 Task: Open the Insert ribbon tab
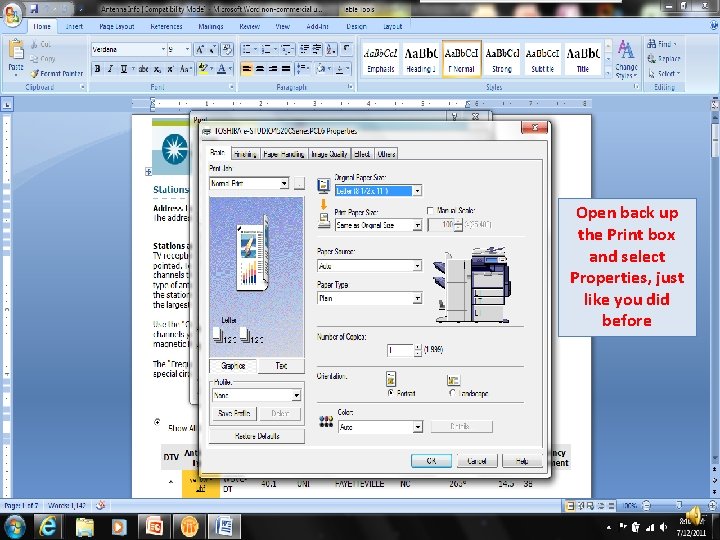pyautogui.click(x=74, y=27)
